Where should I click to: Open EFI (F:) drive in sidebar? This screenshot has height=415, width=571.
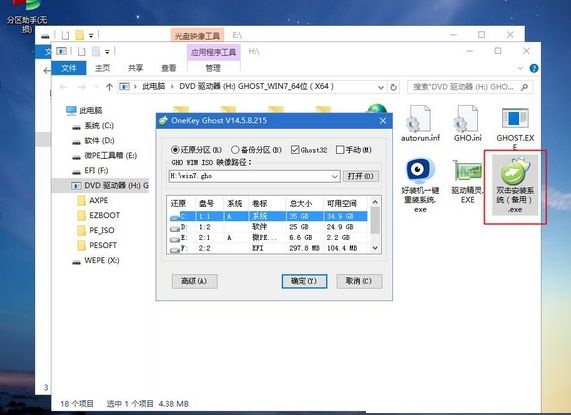pos(90,170)
